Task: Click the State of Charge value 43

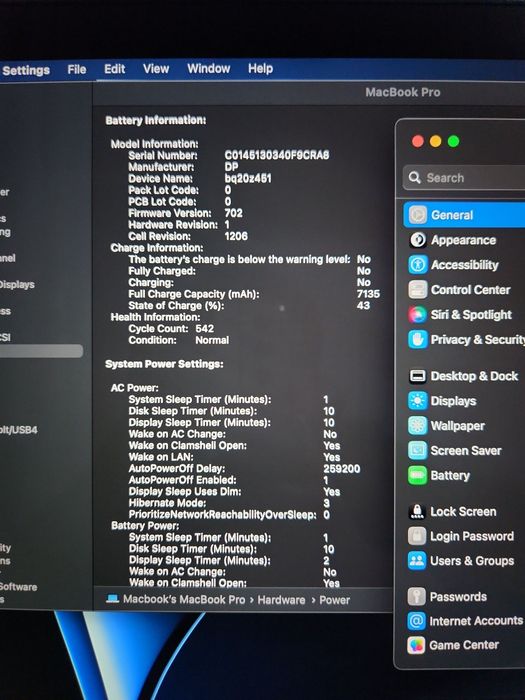Action: pyautogui.click(x=363, y=305)
